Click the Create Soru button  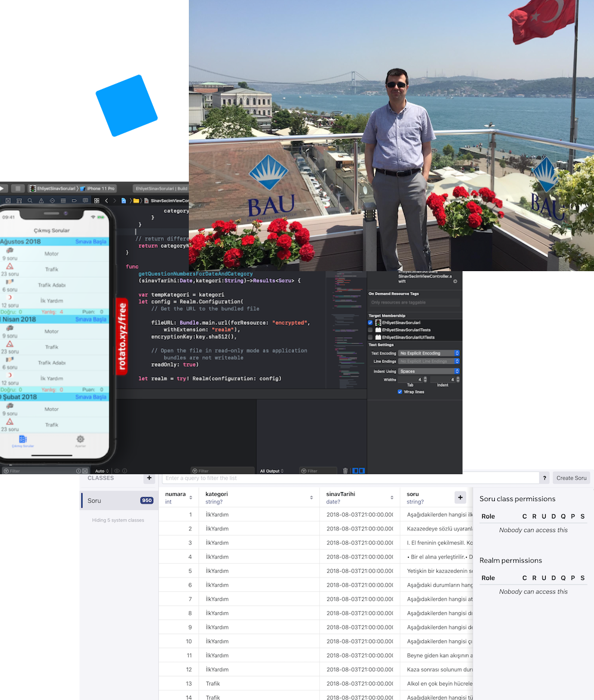(571, 478)
